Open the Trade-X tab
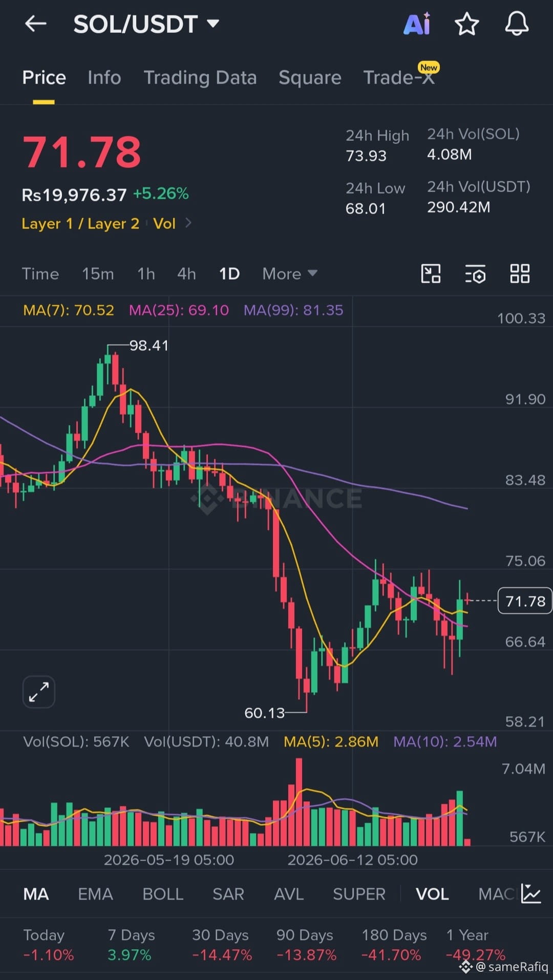The height and width of the screenshot is (980, 553). pos(399,77)
